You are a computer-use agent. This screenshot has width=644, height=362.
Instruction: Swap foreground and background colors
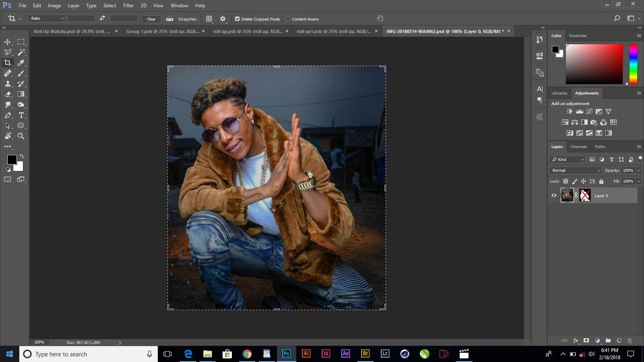click(22, 156)
